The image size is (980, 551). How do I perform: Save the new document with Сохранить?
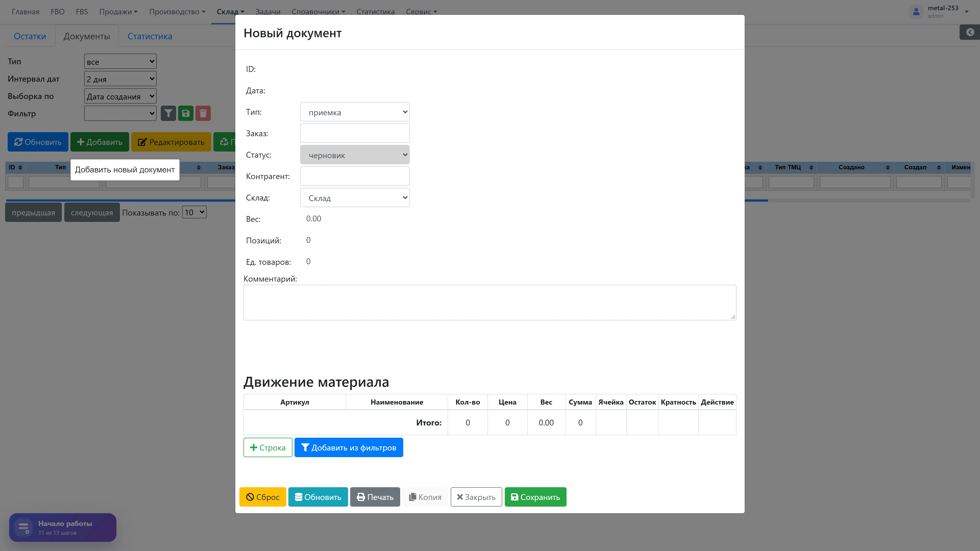[535, 497]
